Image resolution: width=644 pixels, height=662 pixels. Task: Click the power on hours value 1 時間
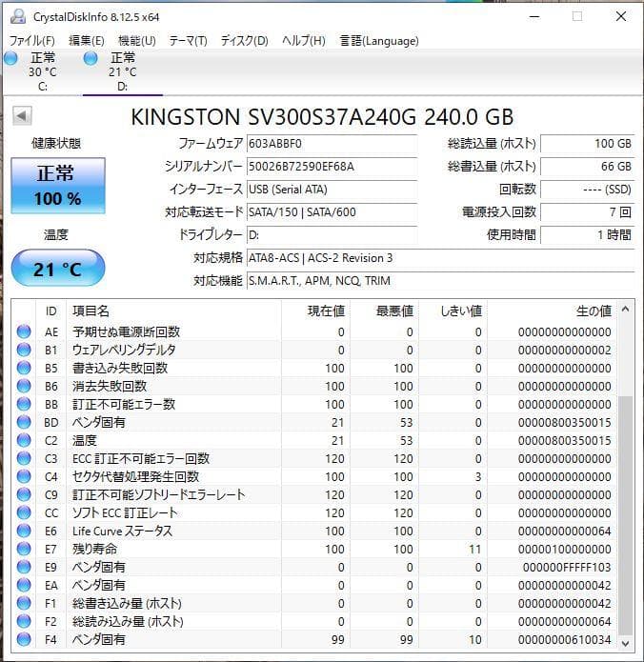(x=587, y=235)
